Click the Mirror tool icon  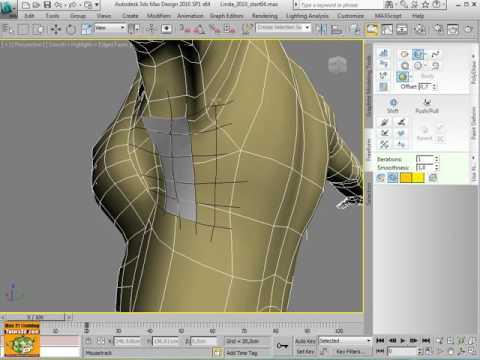tap(322, 29)
